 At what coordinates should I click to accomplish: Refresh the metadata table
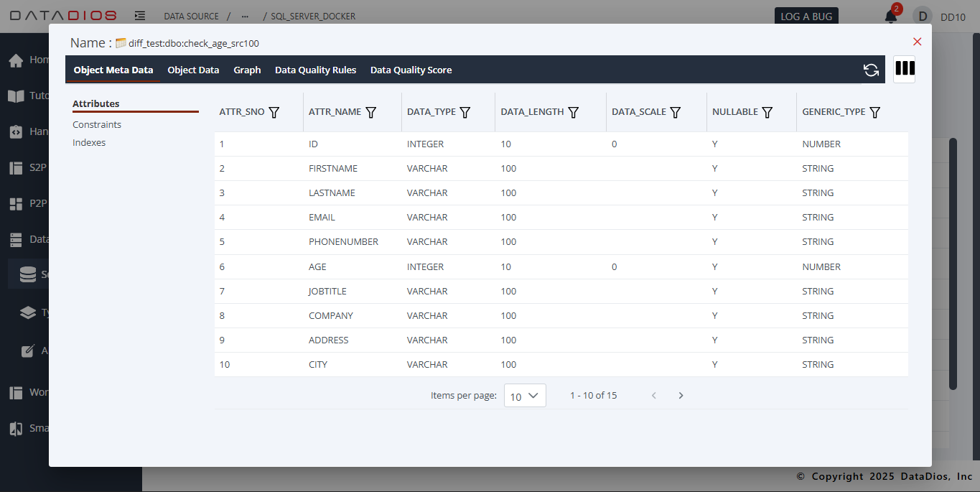coord(871,70)
